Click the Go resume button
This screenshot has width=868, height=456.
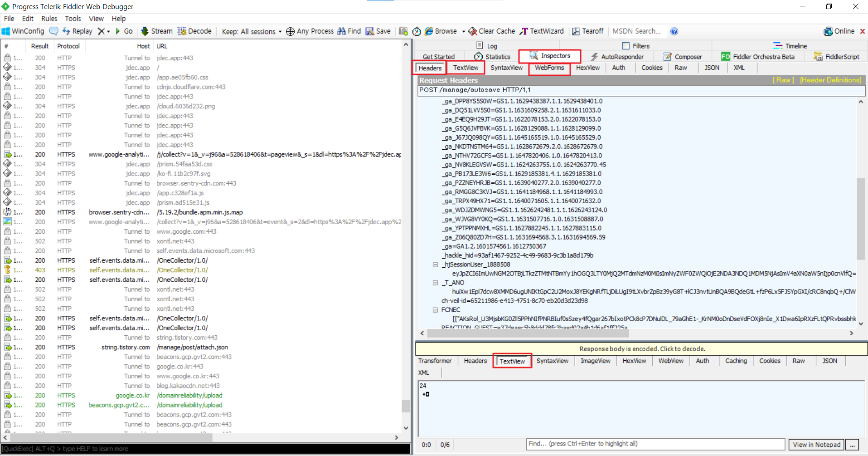point(124,31)
